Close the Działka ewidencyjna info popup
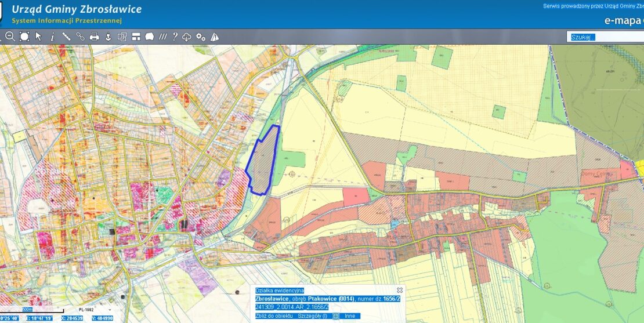This screenshot has height=323, width=644. coord(399,290)
